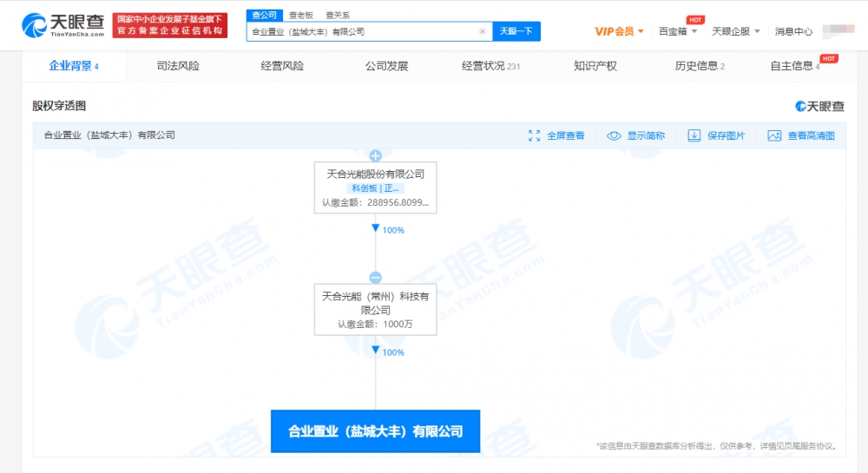Viewport: 868px width, 473px height.
Task: Click the 天眼一下 search button
Action: tap(516, 31)
